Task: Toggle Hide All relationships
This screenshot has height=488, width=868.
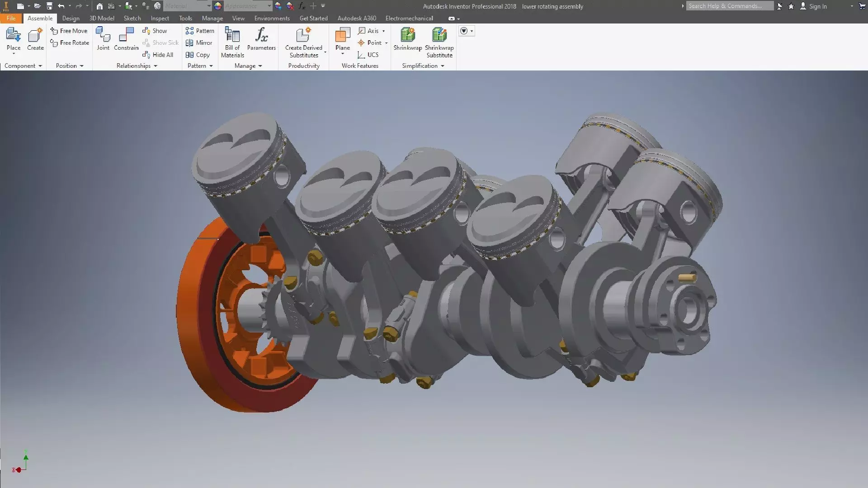Action: (x=158, y=55)
